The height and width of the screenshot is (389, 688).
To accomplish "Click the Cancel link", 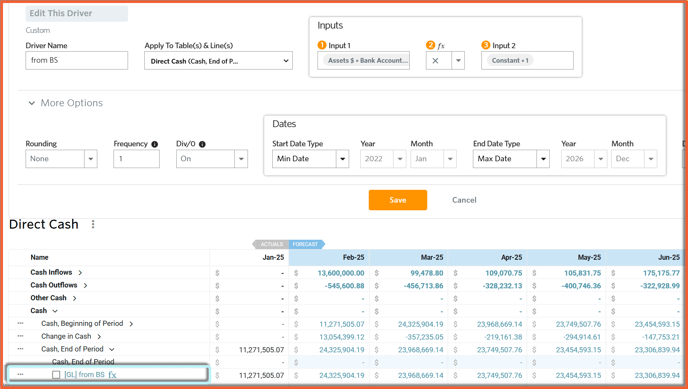I will (464, 200).
